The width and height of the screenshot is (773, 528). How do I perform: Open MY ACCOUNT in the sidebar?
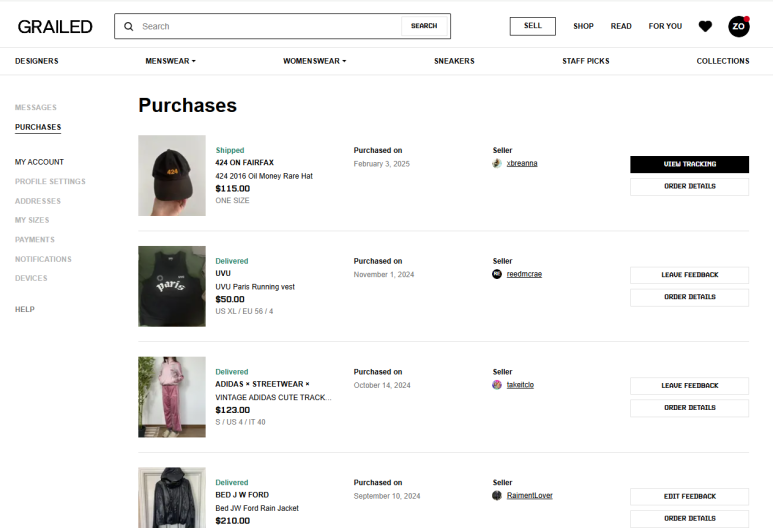[x=39, y=162]
